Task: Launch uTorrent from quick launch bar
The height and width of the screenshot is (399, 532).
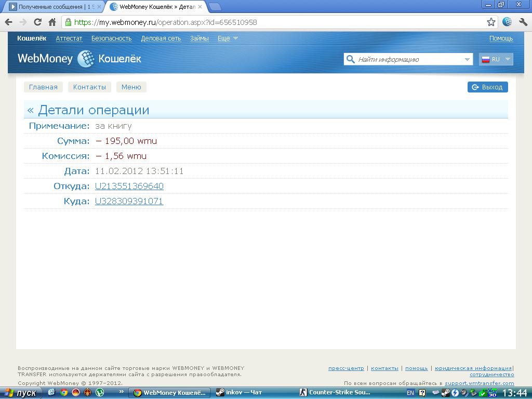Action: 100,393
